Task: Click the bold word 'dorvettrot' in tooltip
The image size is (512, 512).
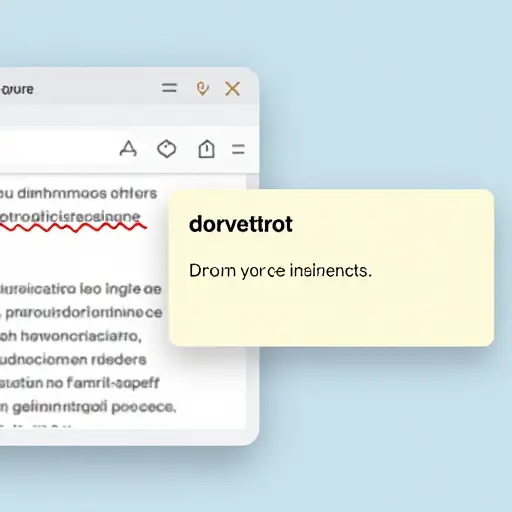Action: (241, 224)
